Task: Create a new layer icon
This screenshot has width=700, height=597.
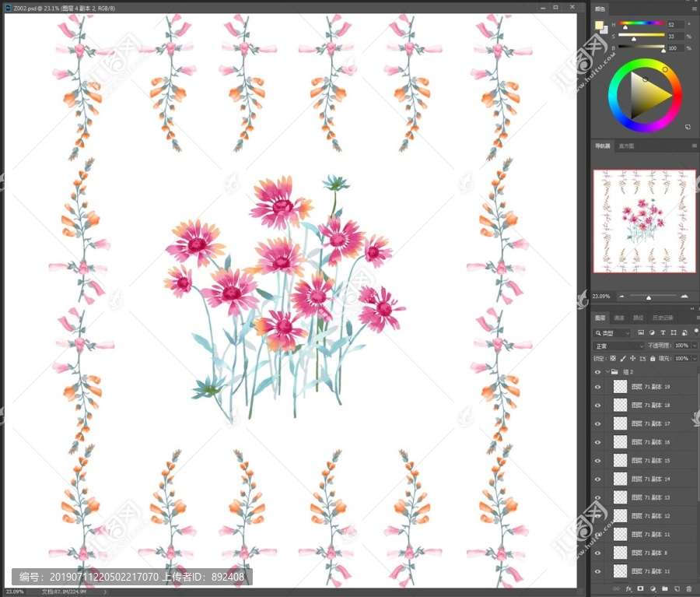Action: (677, 589)
